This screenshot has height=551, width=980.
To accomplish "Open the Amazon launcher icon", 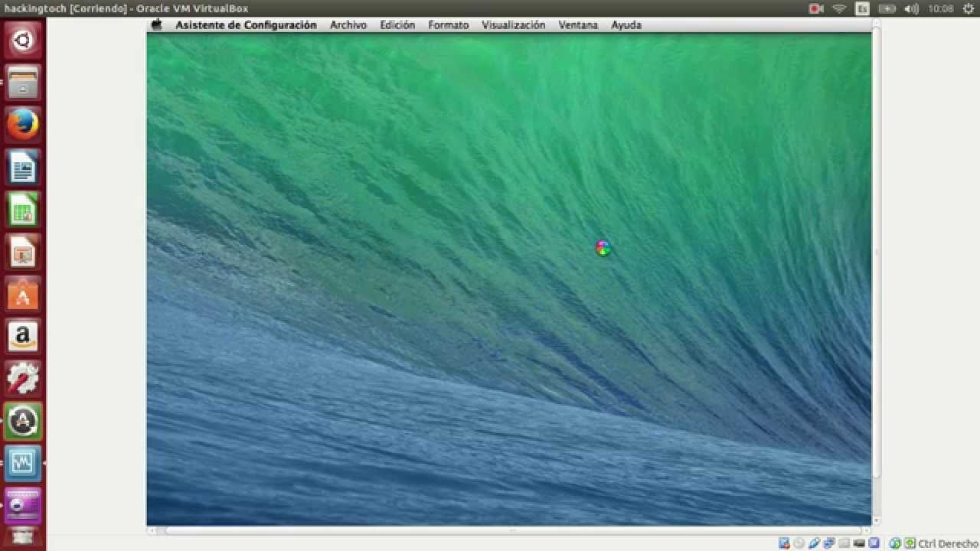I will coord(23,336).
